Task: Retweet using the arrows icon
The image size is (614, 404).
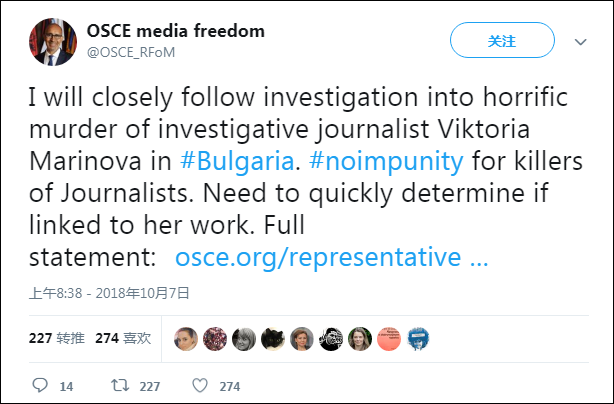Action: (118, 385)
